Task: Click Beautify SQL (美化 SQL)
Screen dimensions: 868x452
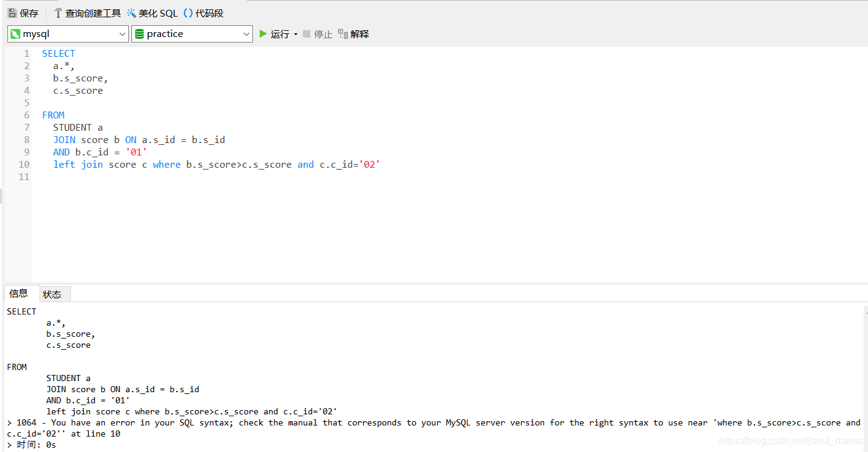Action: 152,13
